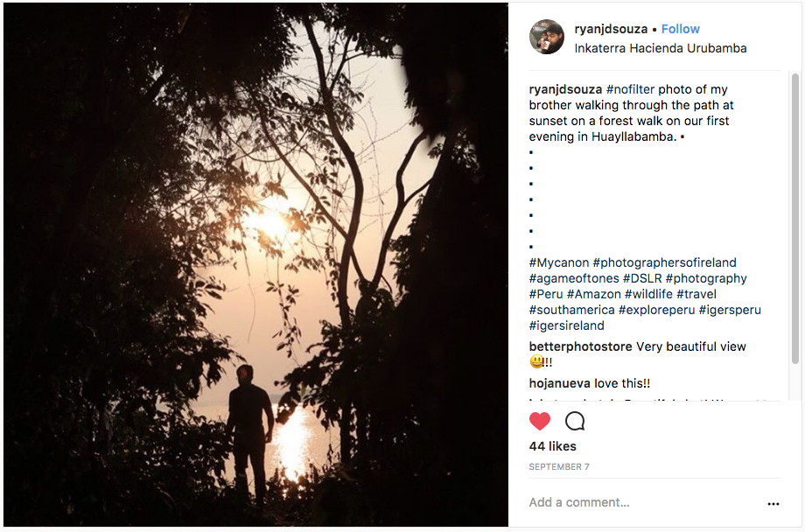805x532 pixels.
Task: Open the #igersireland hashtag
Action: click(566, 325)
